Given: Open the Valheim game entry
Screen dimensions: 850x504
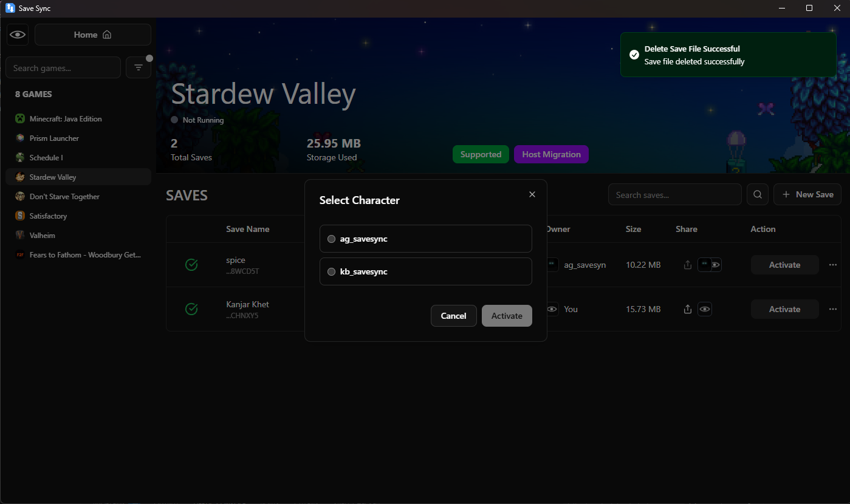Looking at the screenshot, I should point(78,235).
